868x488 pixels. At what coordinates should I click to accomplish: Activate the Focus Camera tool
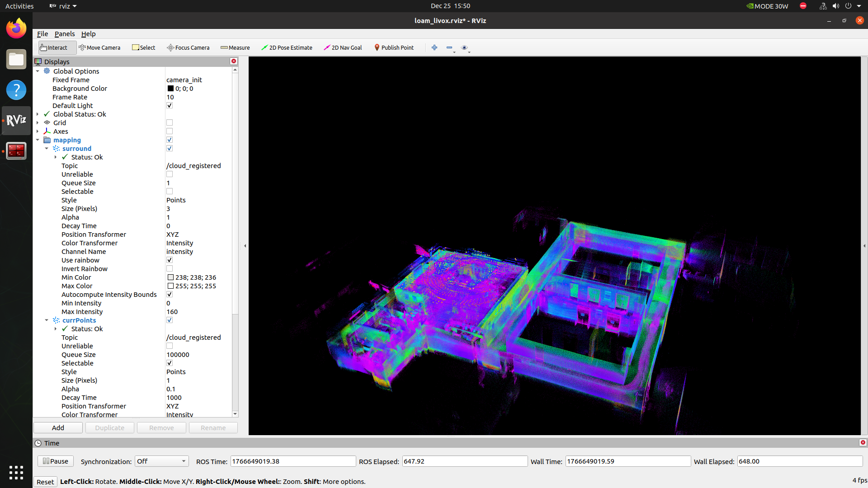(x=188, y=47)
